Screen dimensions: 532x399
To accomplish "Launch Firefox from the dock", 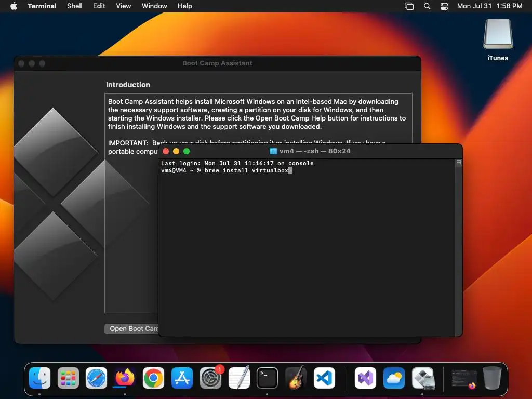I will pyautogui.click(x=125, y=378).
